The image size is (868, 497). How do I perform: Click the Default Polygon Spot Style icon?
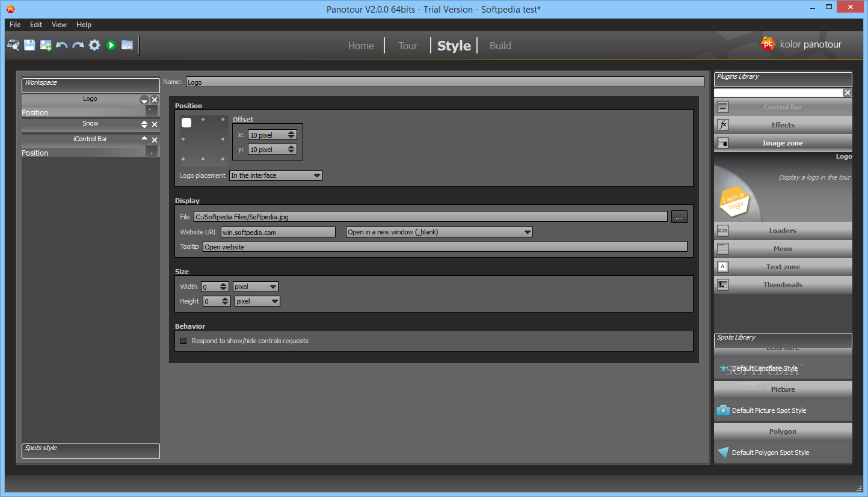click(x=723, y=453)
